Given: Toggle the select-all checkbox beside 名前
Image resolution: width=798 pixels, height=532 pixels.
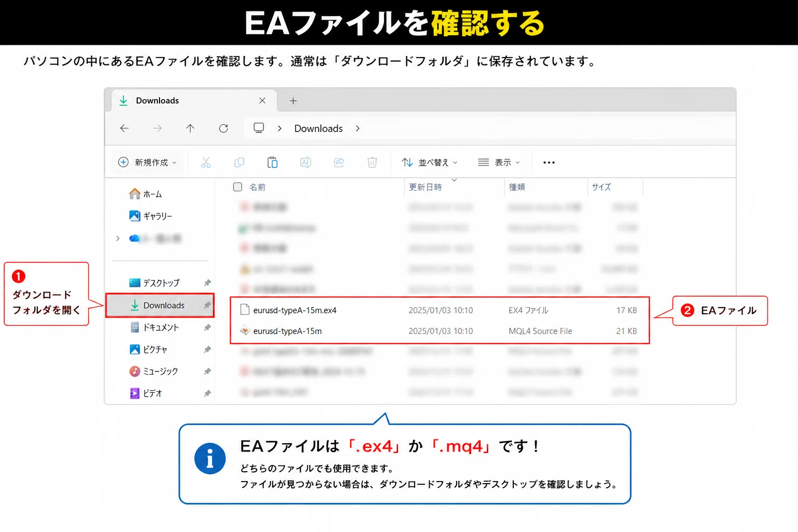Looking at the screenshot, I should pyautogui.click(x=237, y=187).
